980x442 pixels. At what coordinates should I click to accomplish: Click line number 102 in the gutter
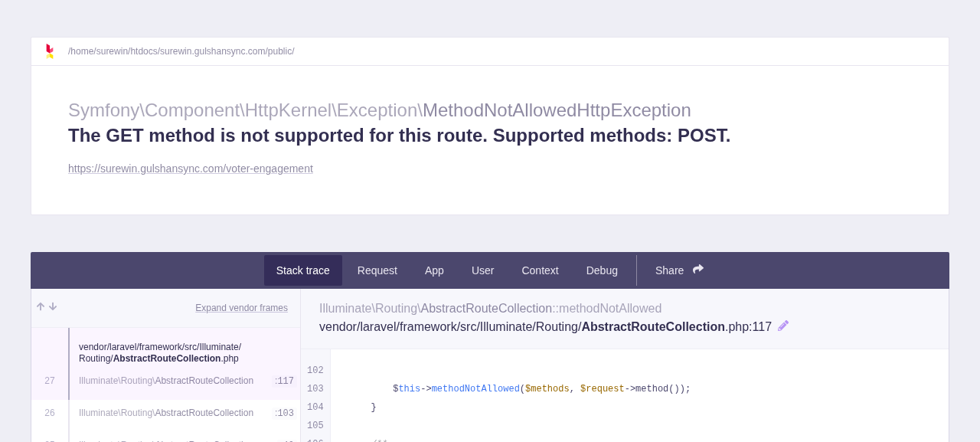tap(315, 371)
